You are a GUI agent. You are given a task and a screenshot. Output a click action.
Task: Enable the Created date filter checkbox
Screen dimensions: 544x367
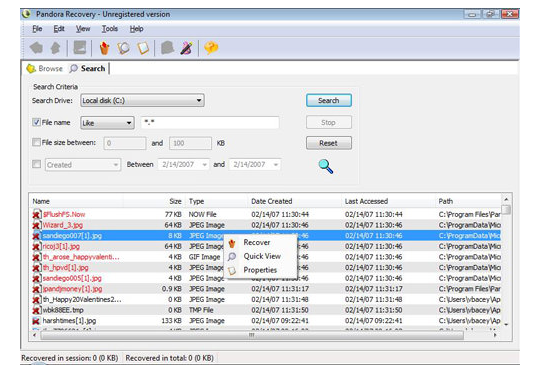click(x=36, y=164)
